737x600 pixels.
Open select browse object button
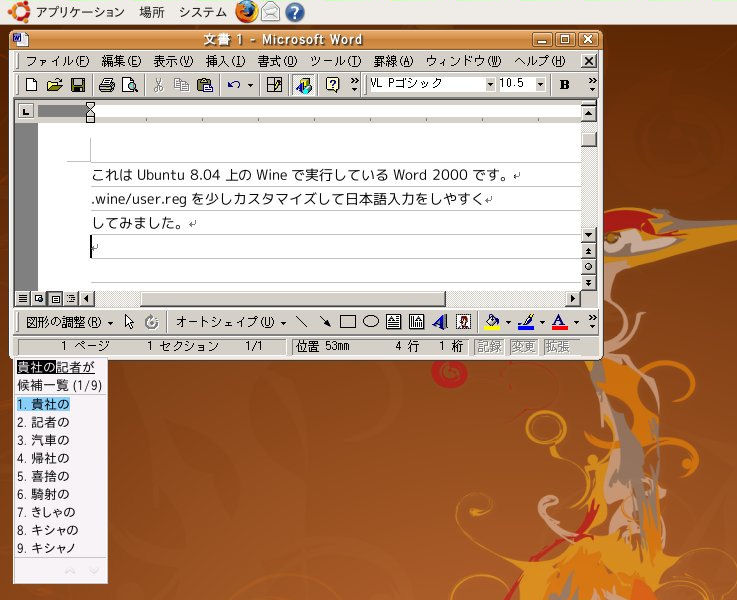[588, 266]
